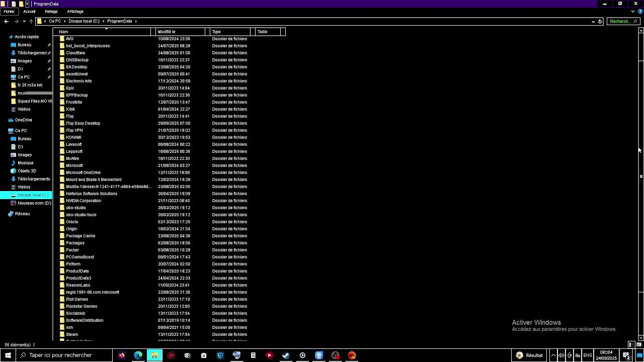Click the ProgramData search box
This screenshot has height=362, width=644.
(623, 21)
